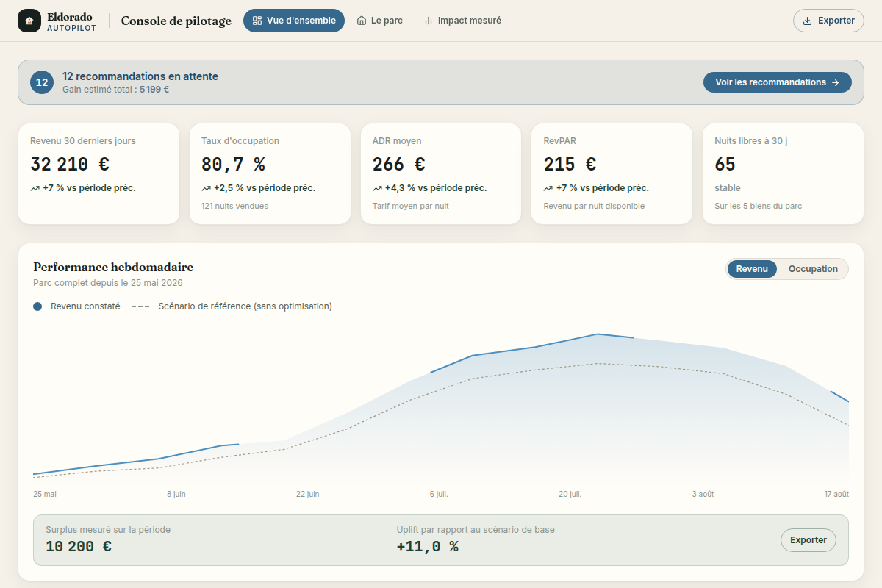Switch chart to Occupation
This screenshot has width=882, height=588.
tap(813, 269)
